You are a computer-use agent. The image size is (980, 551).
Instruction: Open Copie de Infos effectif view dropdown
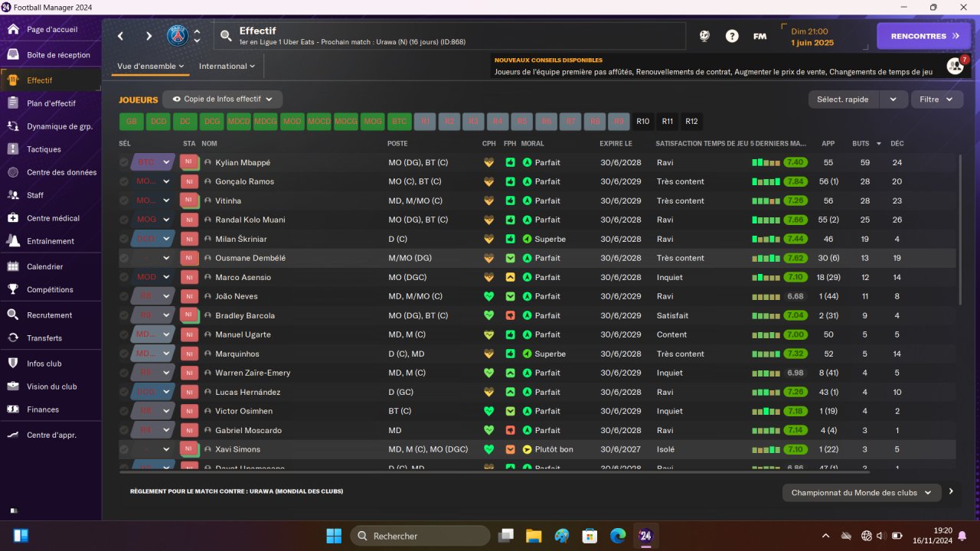223,99
